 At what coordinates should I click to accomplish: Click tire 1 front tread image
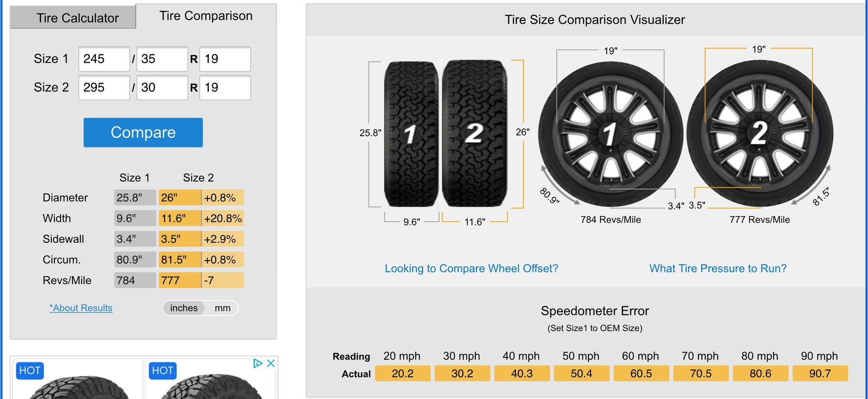pyautogui.click(x=411, y=134)
